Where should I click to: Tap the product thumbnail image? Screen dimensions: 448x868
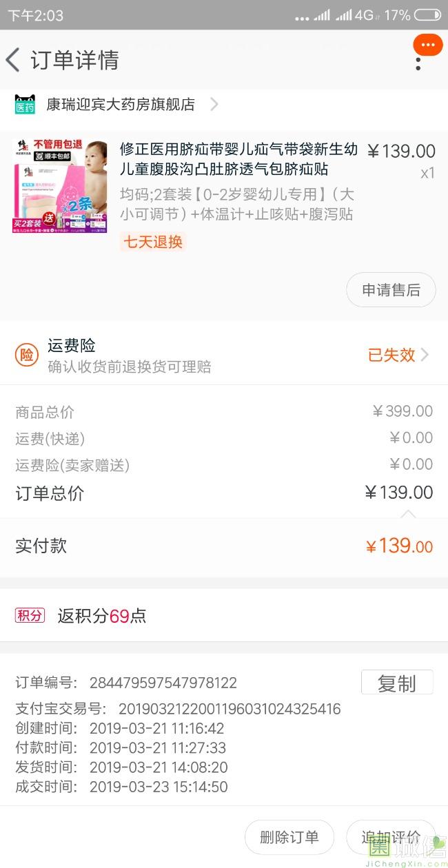click(x=60, y=186)
